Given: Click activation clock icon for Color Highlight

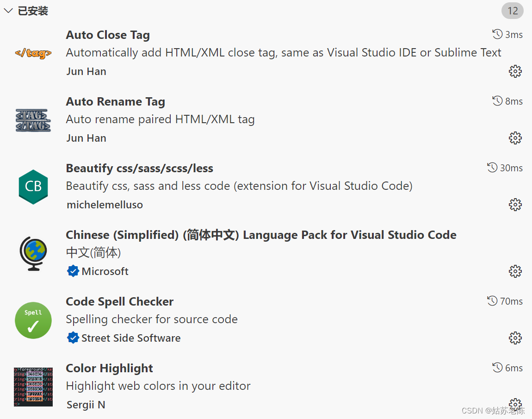Looking at the screenshot, I should pyautogui.click(x=497, y=368).
